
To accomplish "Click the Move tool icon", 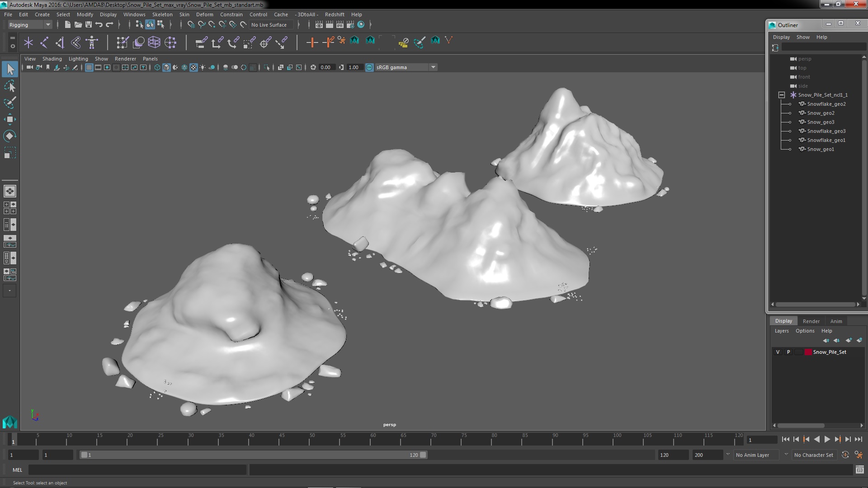I will pyautogui.click(x=9, y=119).
